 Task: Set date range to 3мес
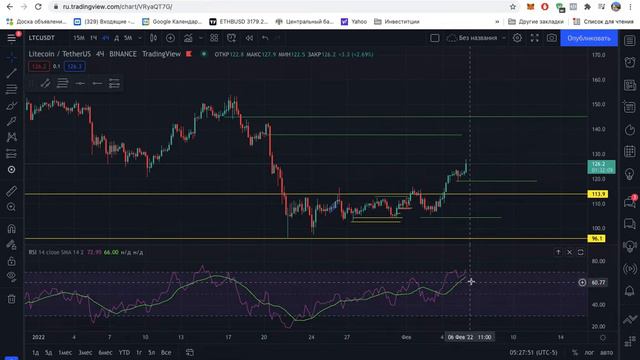[x=85, y=353]
